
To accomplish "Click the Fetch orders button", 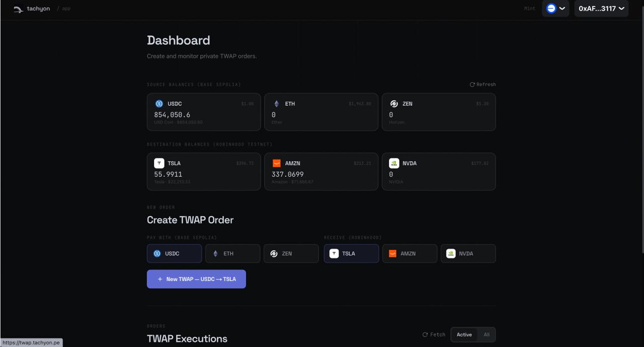I will pos(434,334).
